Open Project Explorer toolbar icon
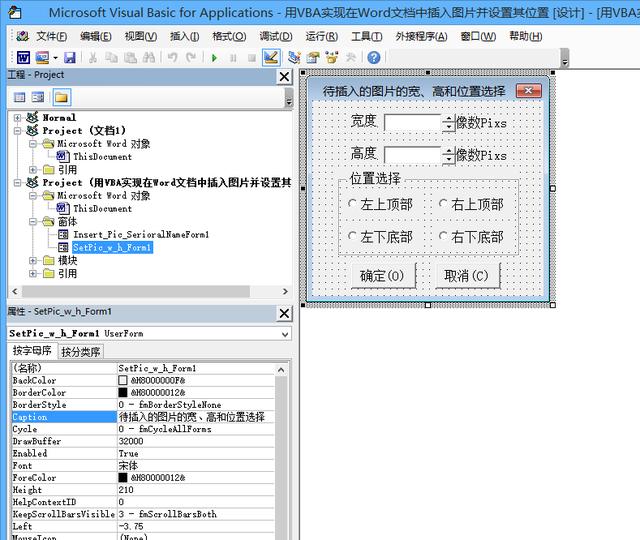 pyautogui.click(x=294, y=58)
